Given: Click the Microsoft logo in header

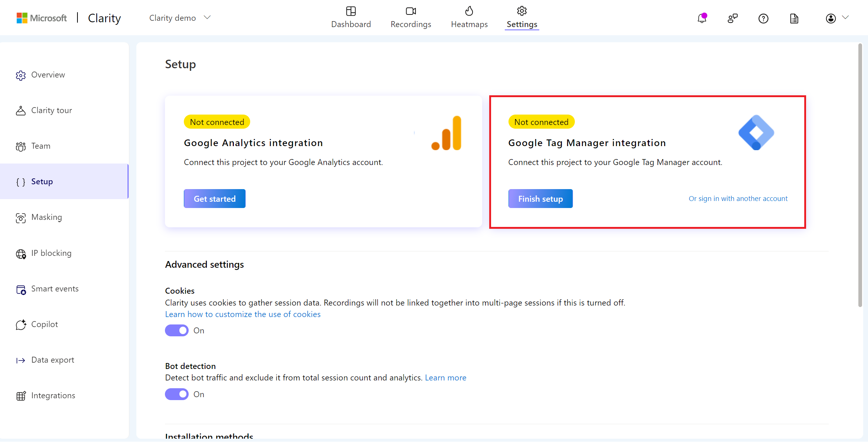Looking at the screenshot, I should tap(42, 18).
